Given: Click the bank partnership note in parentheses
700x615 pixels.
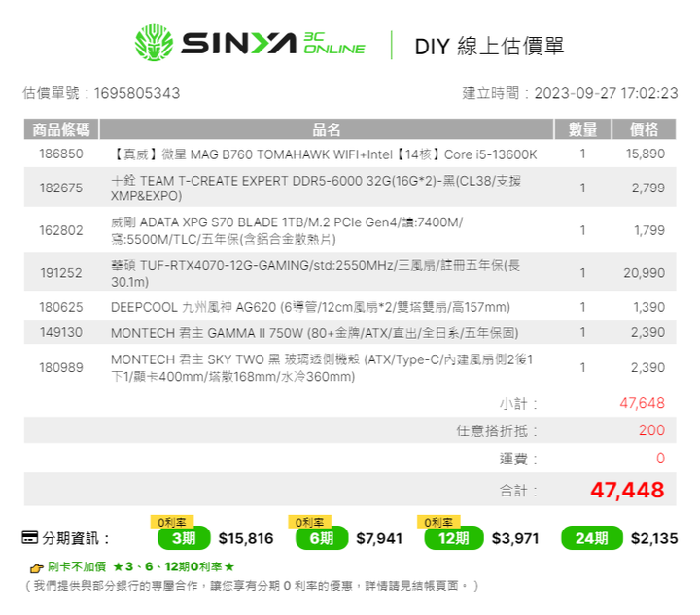Looking at the screenshot, I should (x=252, y=585).
